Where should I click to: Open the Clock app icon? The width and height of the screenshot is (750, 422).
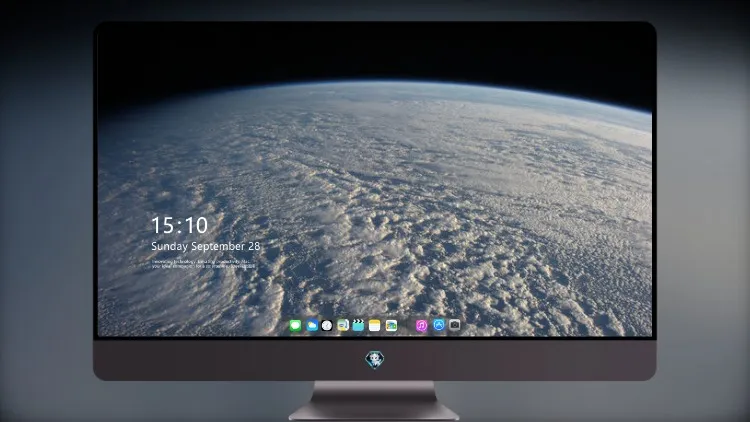[x=327, y=326]
